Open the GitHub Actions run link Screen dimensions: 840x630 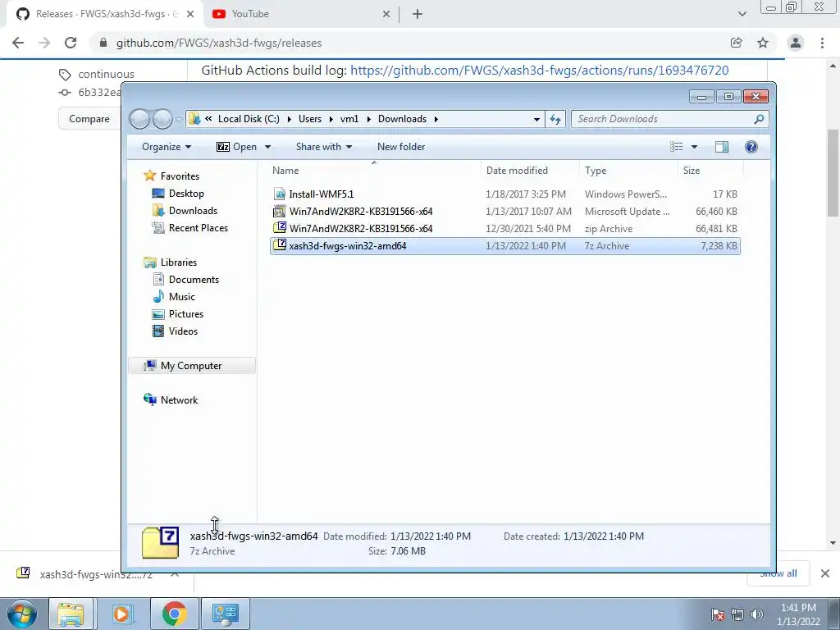(x=540, y=71)
